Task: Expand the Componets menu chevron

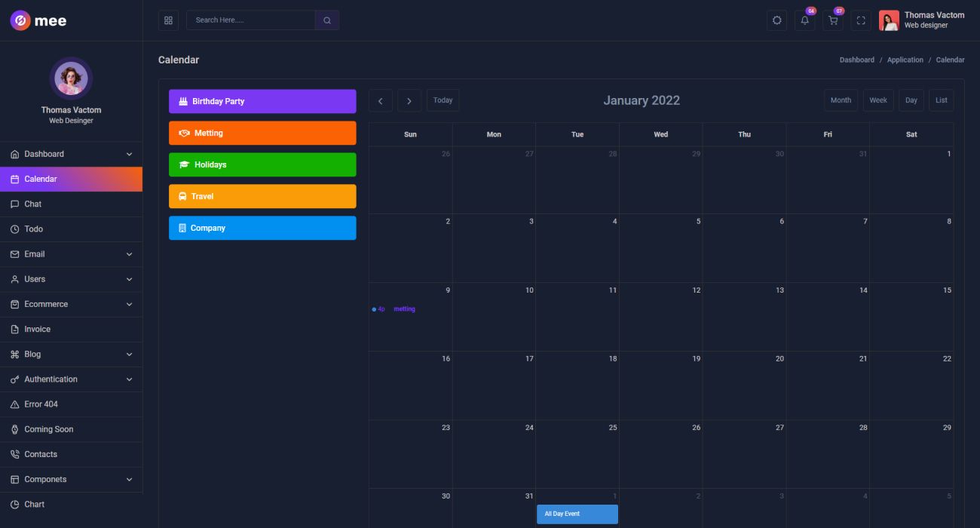Action: point(129,480)
